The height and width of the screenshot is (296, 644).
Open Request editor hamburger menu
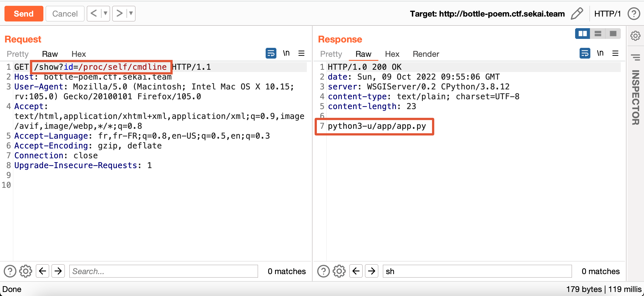click(301, 53)
